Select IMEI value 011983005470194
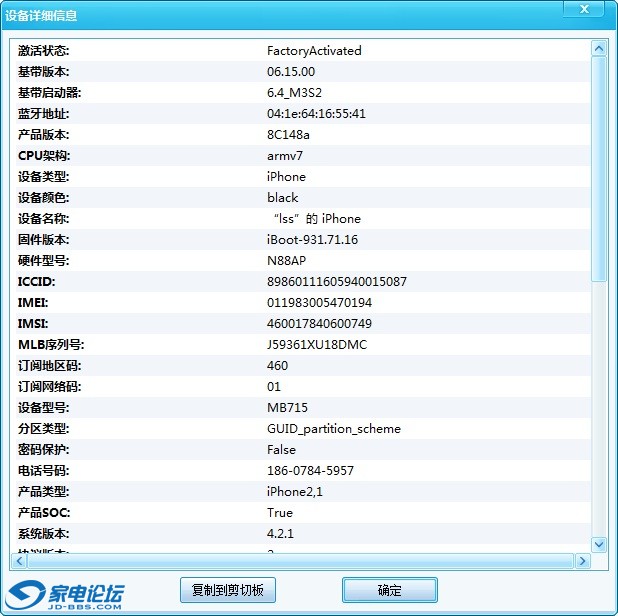This screenshot has width=618, height=616. pos(319,303)
